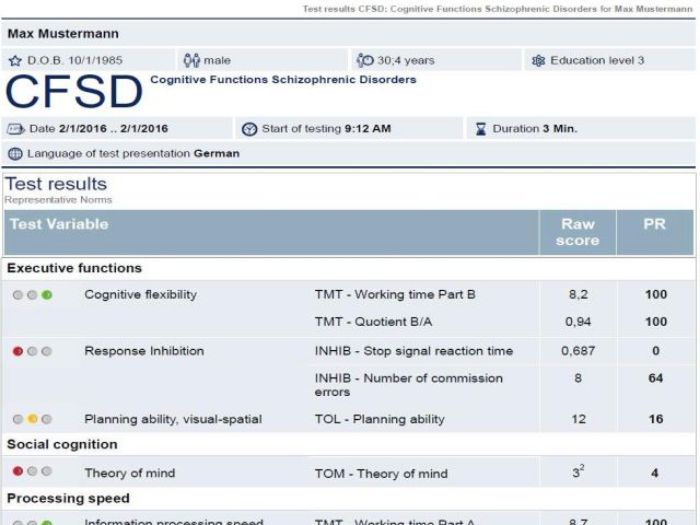700x525 pixels.
Task: Click the Cognitive Functions Schizophrenic Disorders subtitle
Action: tap(283, 80)
